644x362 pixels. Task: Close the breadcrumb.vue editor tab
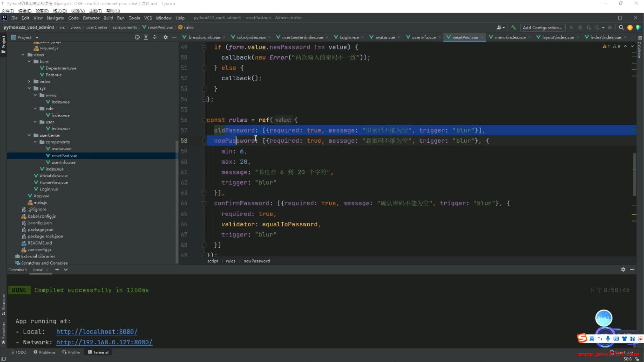224,37
